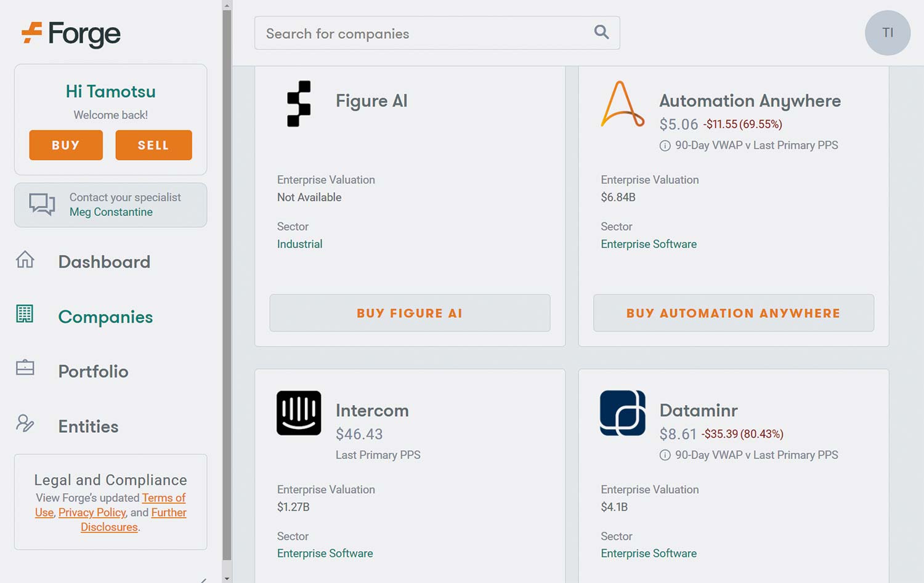Image resolution: width=924 pixels, height=583 pixels.
Task: Open the Privacy Policy link
Action: coord(92,512)
